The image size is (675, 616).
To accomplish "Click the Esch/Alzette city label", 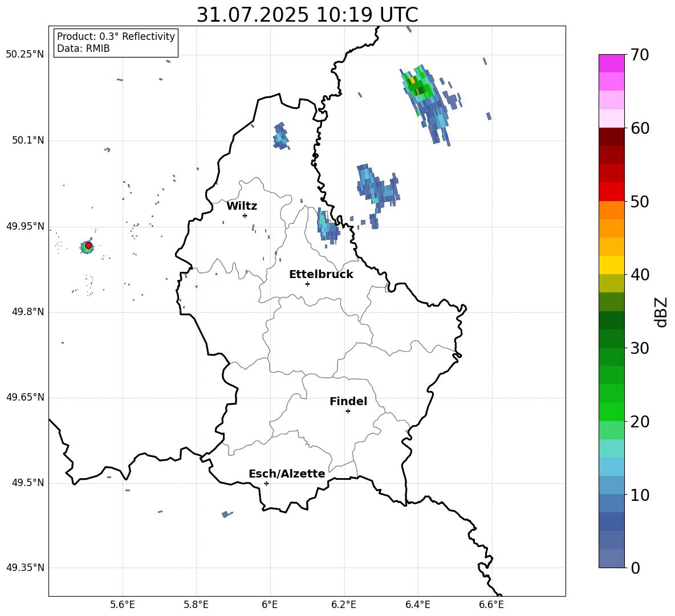I will pyautogui.click(x=287, y=474).
